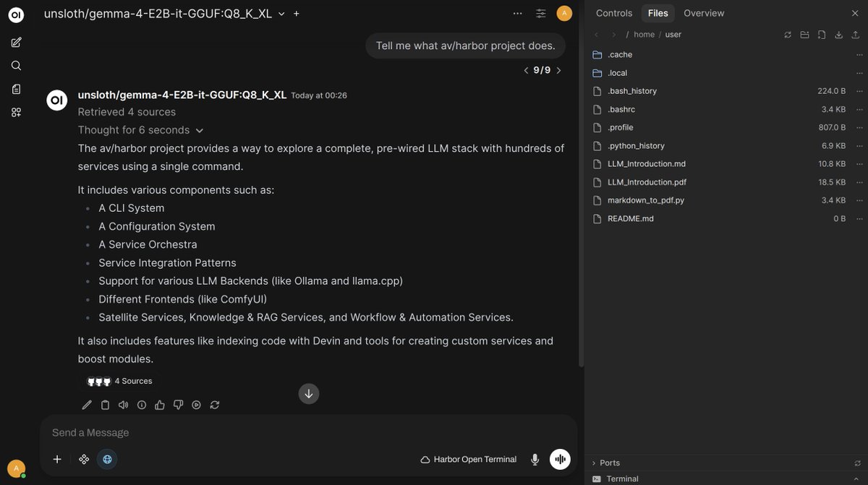Switch to the Controls tab
The height and width of the screenshot is (485, 868).
point(613,12)
